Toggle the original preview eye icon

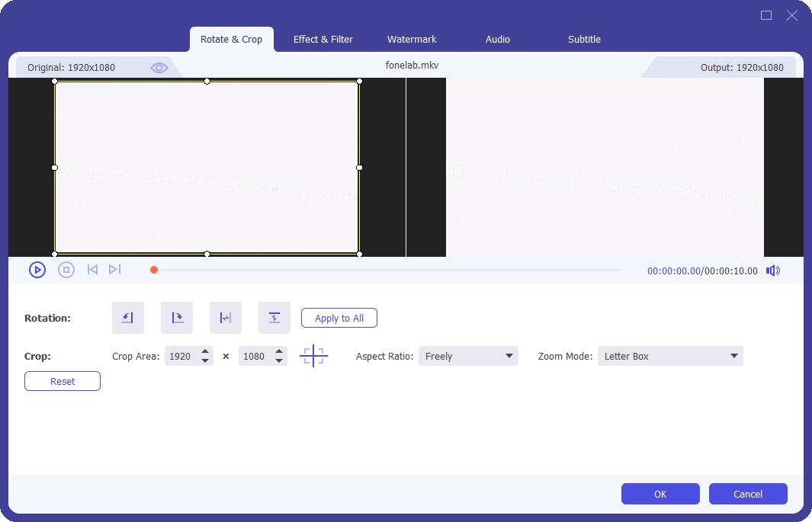159,68
